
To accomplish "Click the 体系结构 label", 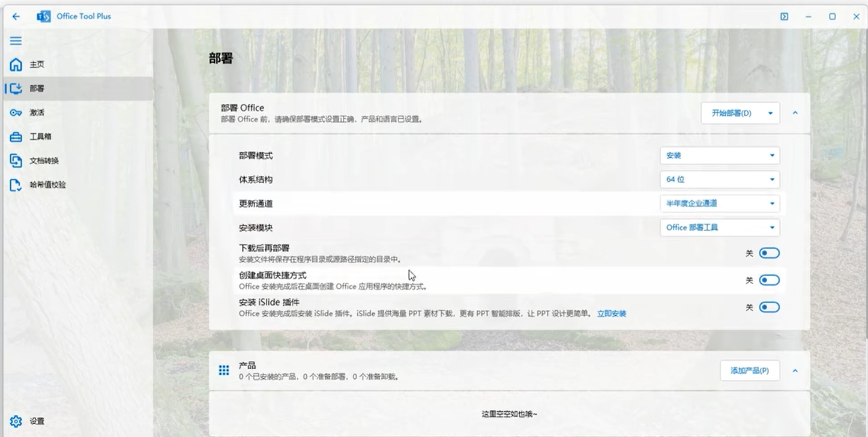I will coord(256,179).
